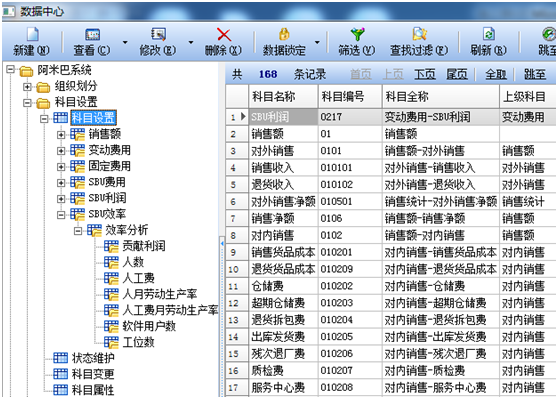
Task: Click the 全取 fetch-all link
Action: (496, 74)
